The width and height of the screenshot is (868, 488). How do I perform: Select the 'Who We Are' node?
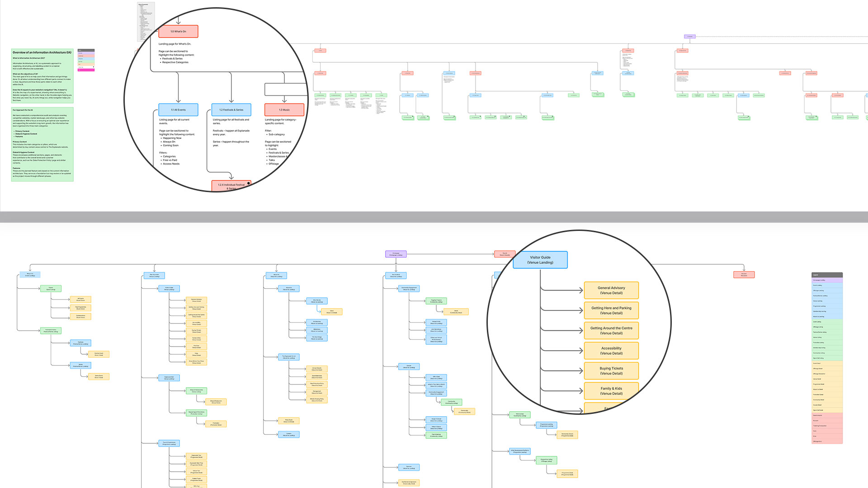click(x=317, y=301)
